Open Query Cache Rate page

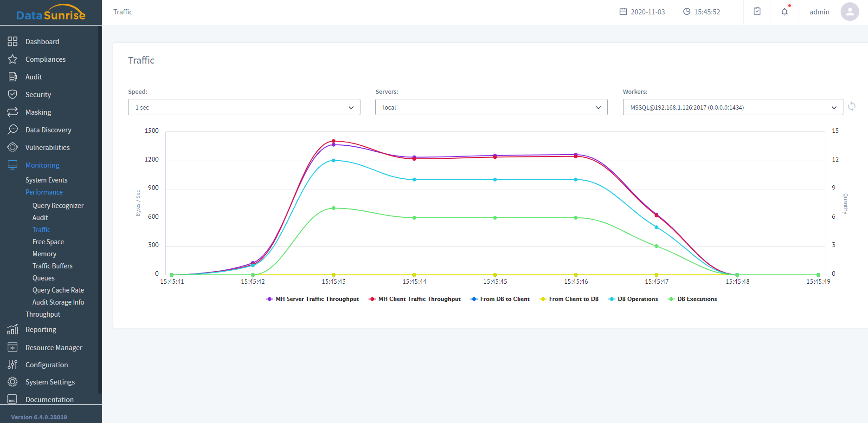(58, 290)
